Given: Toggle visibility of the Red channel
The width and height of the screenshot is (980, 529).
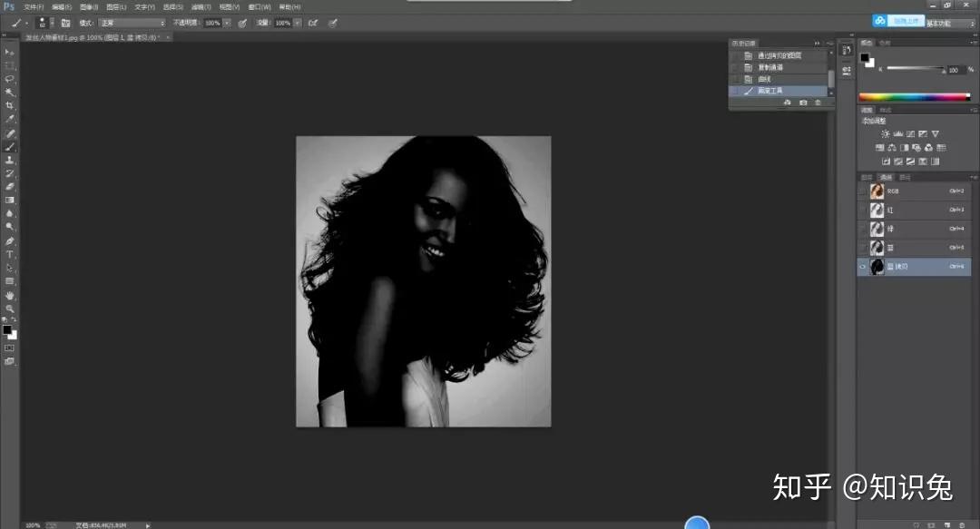Looking at the screenshot, I should [863, 210].
